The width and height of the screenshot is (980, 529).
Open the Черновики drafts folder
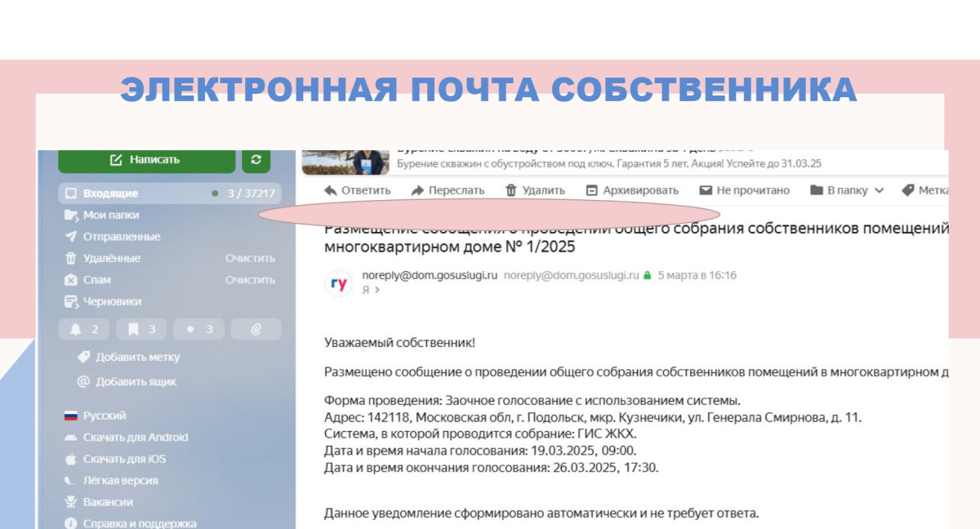point(112,301)
